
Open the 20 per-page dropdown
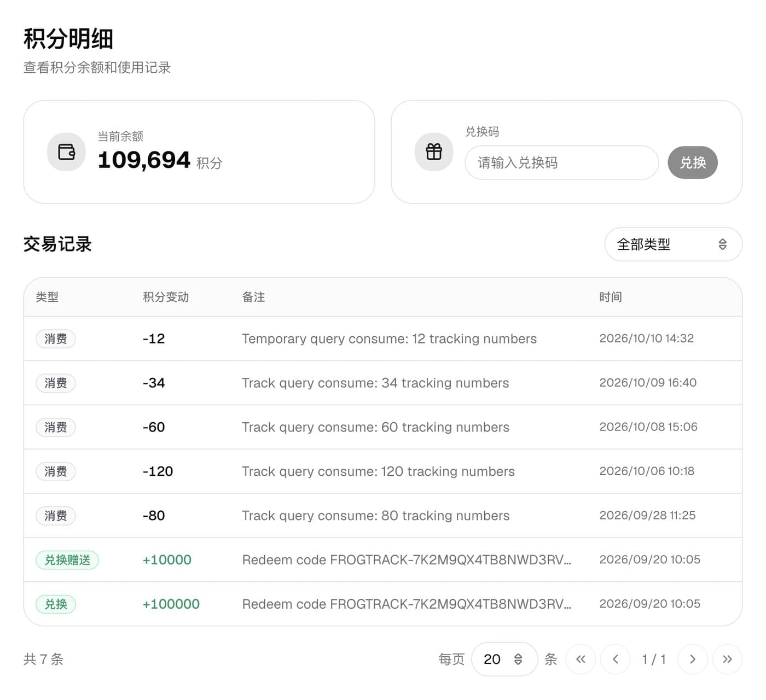(504, 659)
